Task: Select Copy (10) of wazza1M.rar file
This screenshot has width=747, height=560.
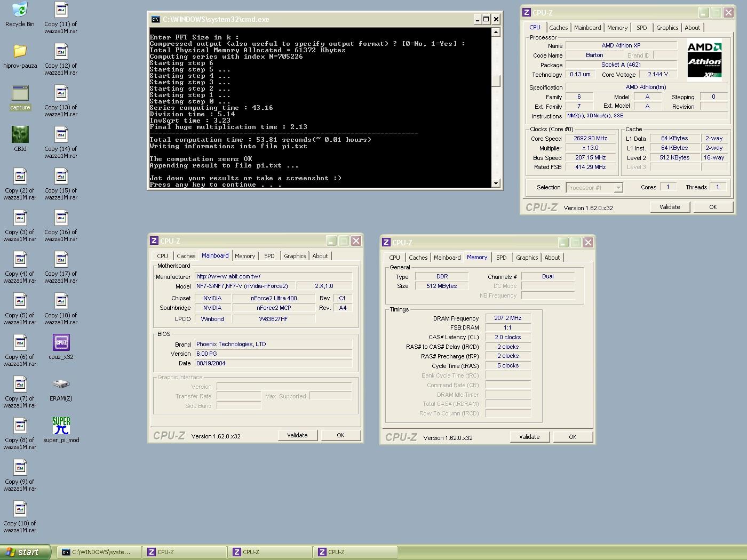Action: [x=20, y=517]
